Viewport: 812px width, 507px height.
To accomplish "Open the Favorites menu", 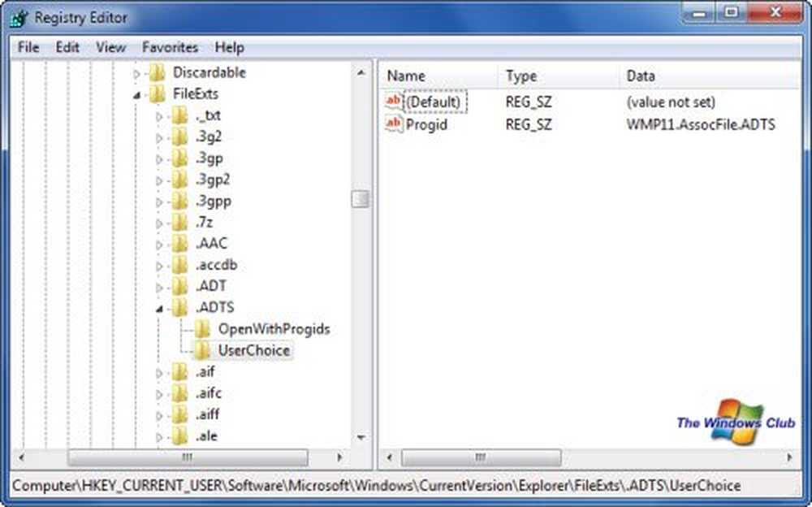I will pos(170,47).
